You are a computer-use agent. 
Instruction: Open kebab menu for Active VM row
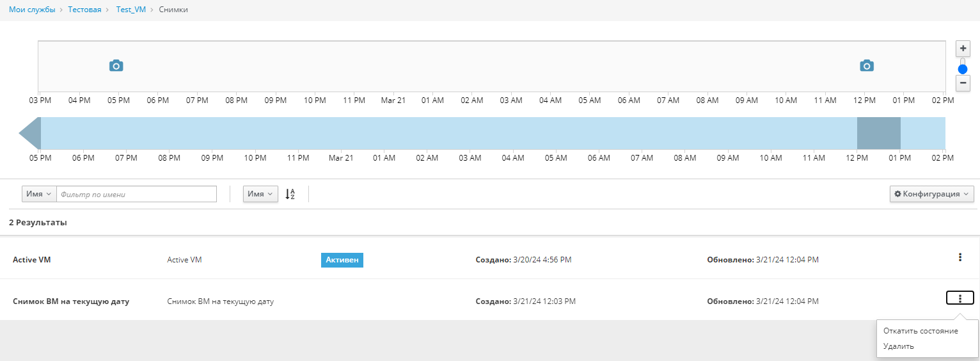point(960,257)
